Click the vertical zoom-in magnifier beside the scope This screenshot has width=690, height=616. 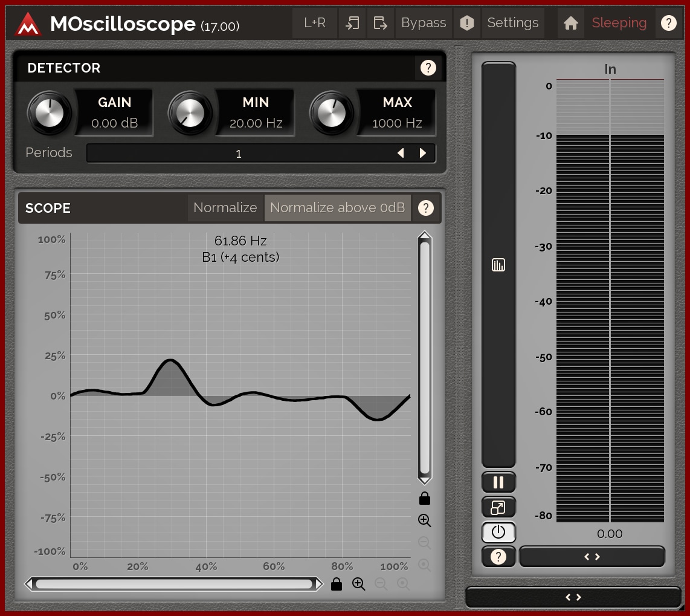coord(424,520)
